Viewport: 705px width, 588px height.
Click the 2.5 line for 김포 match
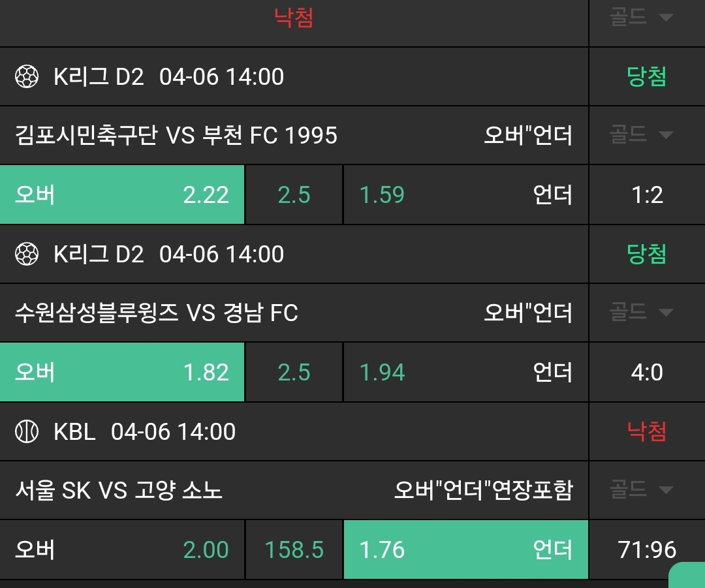point(294,194)
